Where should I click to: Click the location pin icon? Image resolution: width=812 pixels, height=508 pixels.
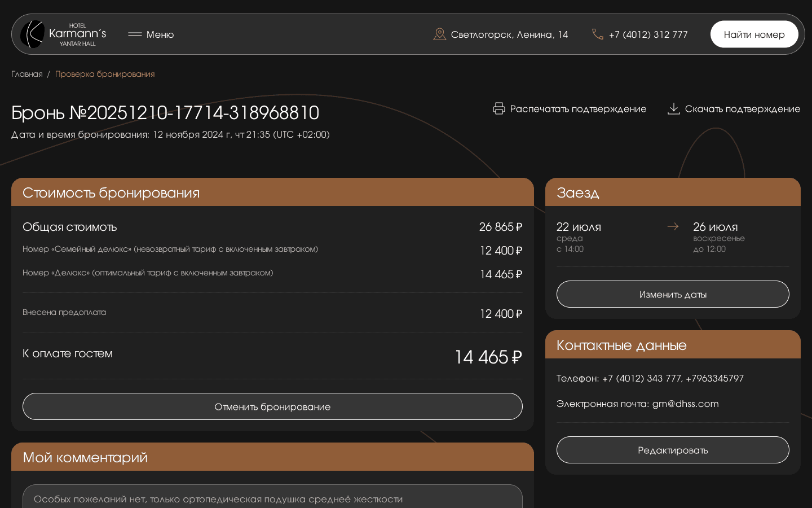pos(440,34)
